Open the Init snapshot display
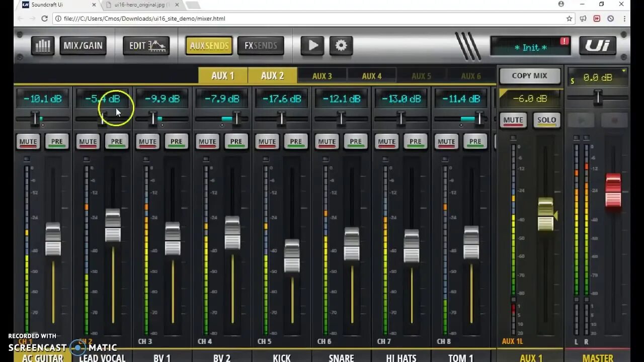Screen dimensions: 644x362 pos(530,47)
